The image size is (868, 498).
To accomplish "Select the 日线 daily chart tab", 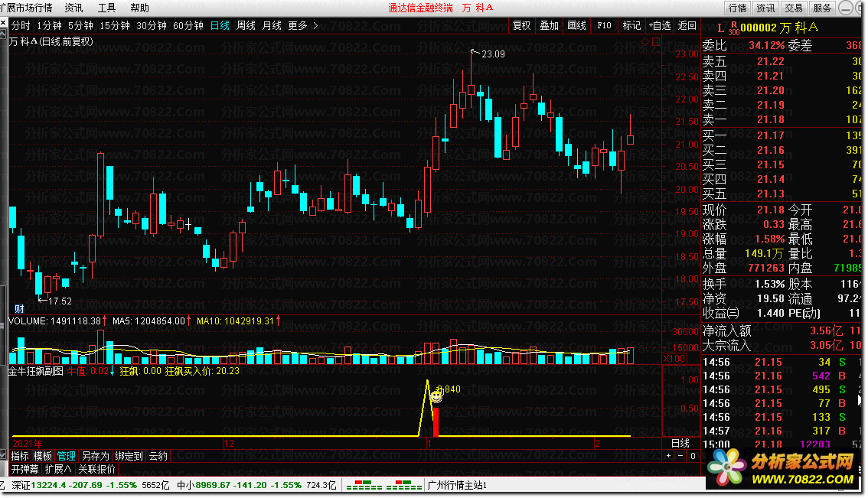I will 220,25.
